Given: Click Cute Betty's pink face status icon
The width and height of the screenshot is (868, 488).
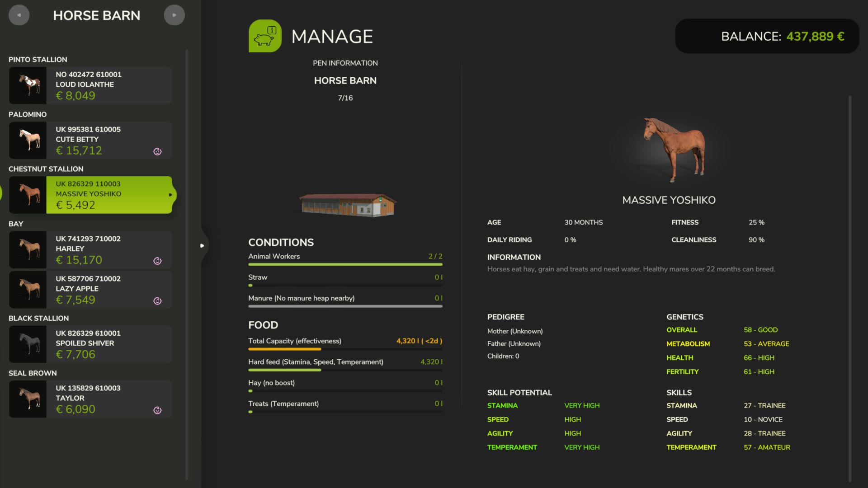Looking at the screenshot, I should point(157,151).
